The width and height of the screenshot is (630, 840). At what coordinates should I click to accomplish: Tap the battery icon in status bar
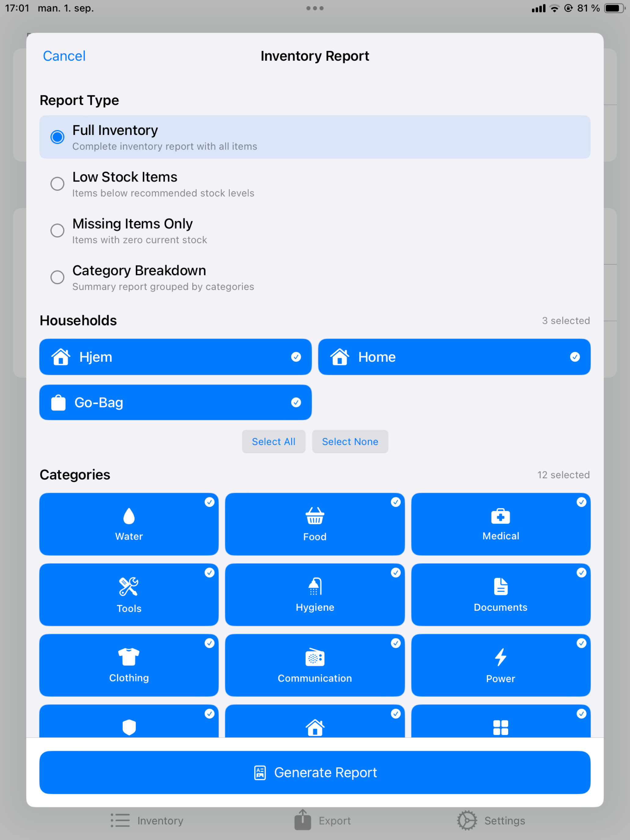pyautogui.click(x=615, y=8)
